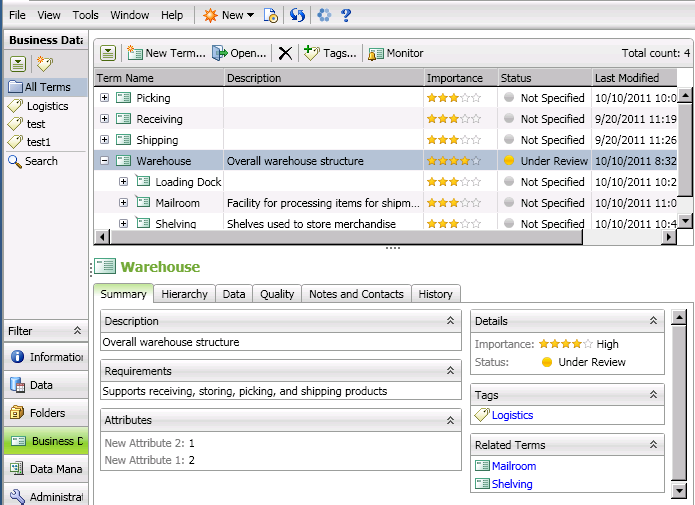This screenshot has width=695, height=505.
Task: Select Logistics tag in sidebar
Action: (x=47, y=106)
